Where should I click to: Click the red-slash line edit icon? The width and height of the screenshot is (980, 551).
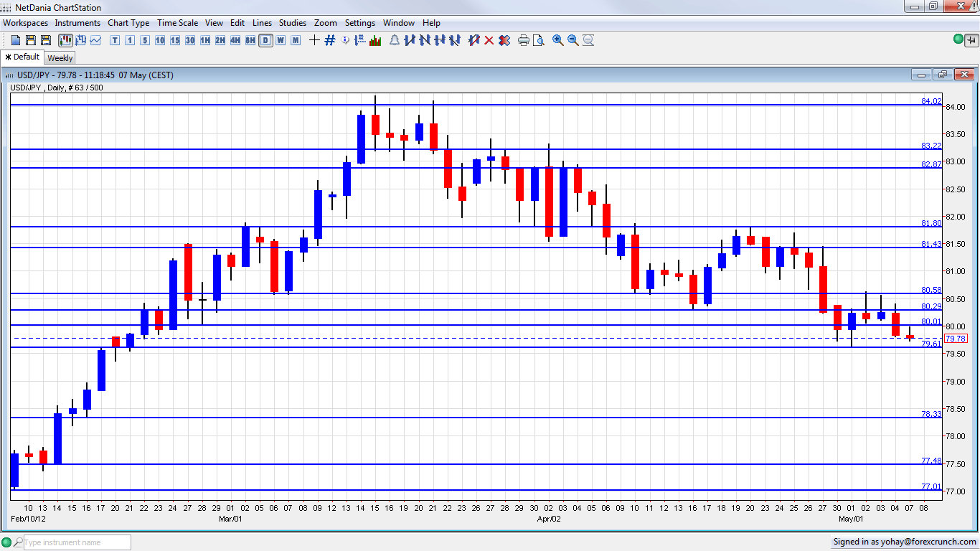click(474, 40)
